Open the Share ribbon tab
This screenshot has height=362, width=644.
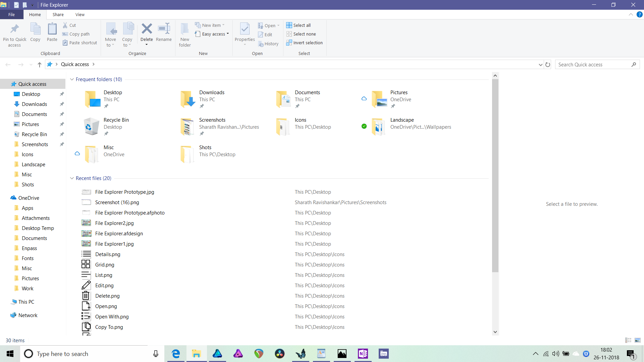(x=58, y=14)
